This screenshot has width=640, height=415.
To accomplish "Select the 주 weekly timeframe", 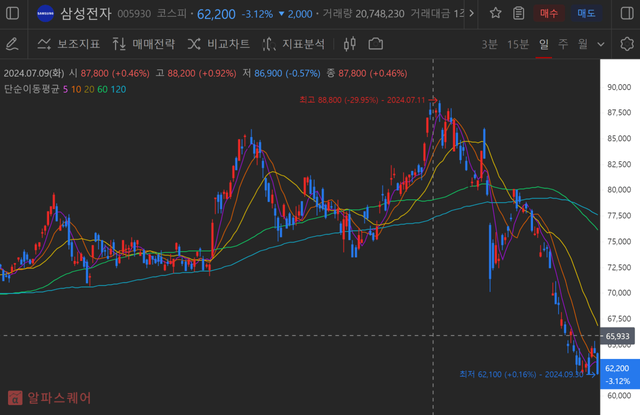I will [563, 45].
